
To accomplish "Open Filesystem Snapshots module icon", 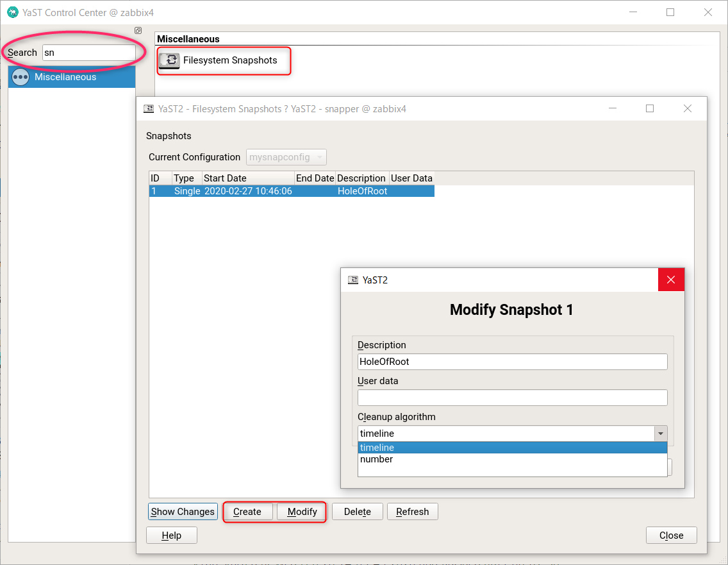I will [x=169, y=60].
